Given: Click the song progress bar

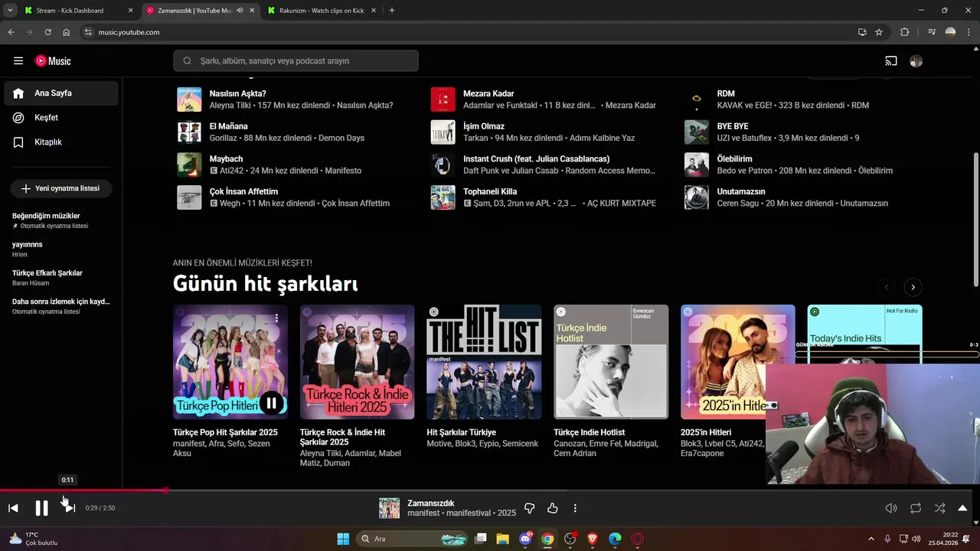Looking at the screenshot, I should tap(490, 491).
